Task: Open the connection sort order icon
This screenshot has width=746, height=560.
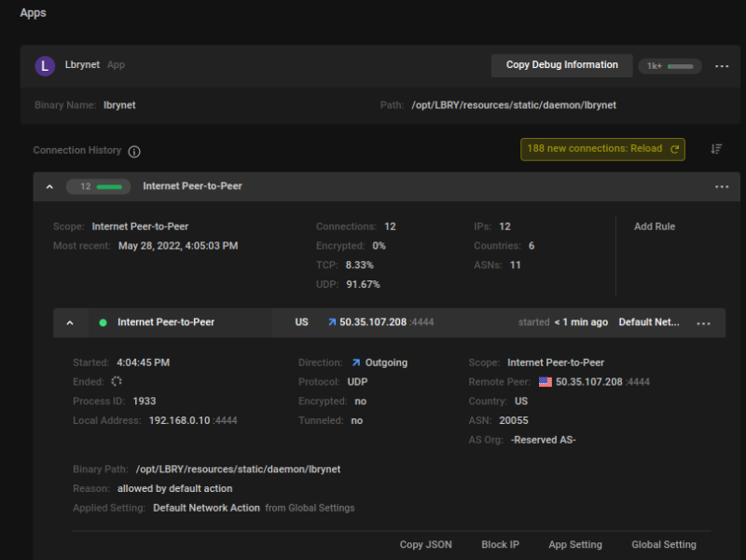Action: pyautogui.click(x=716, y=149)
